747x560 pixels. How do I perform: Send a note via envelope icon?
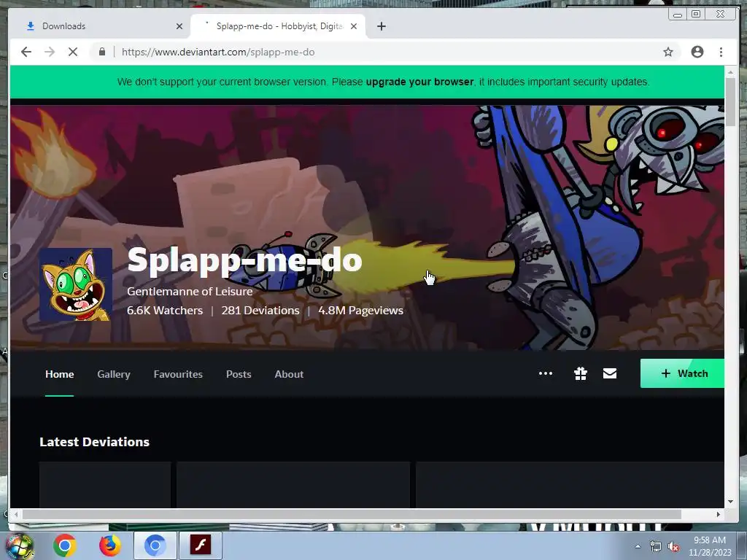(x=610, y=373)
